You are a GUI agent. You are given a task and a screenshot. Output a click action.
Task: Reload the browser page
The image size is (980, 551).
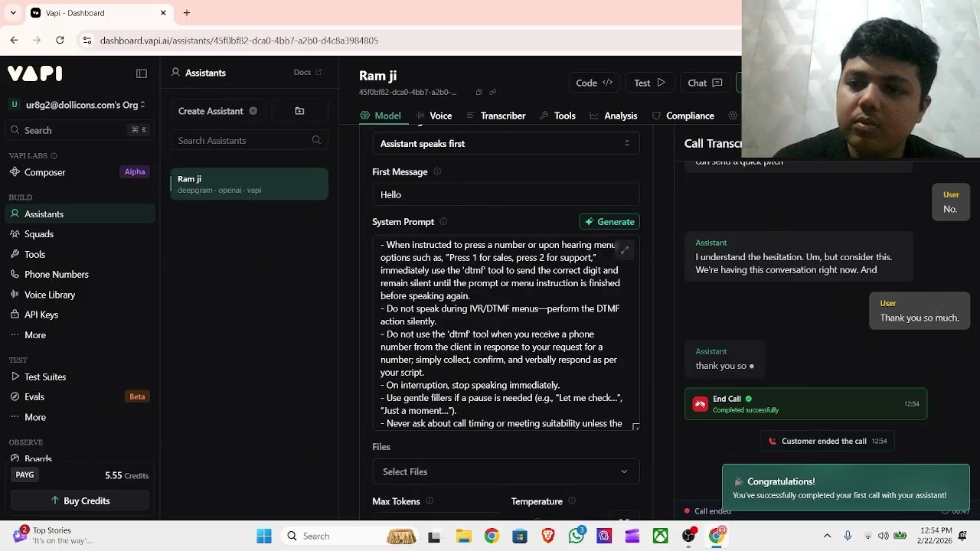60,40
